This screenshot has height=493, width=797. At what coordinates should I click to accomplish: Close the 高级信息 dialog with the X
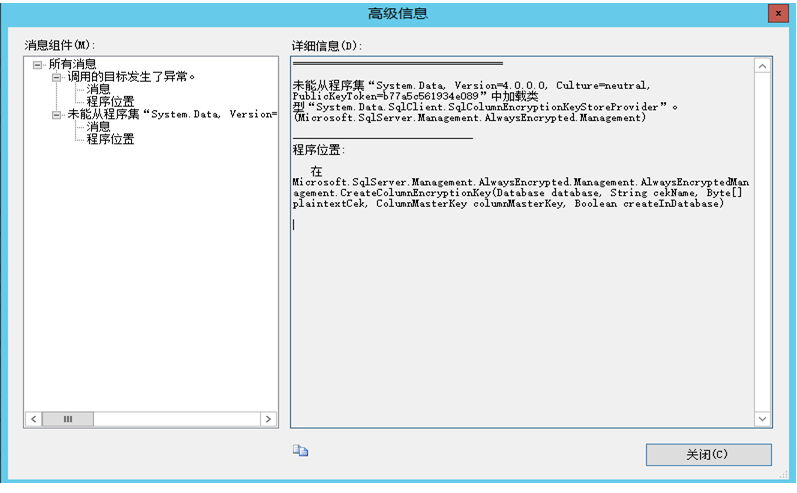(x=778, y=14)
